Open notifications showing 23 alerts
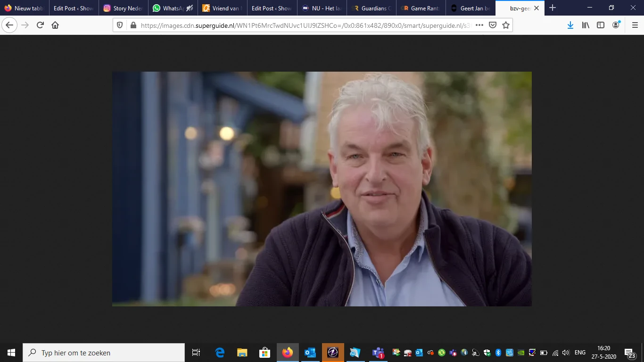Viewport: 644px width, 362px height. pos(631,352)
